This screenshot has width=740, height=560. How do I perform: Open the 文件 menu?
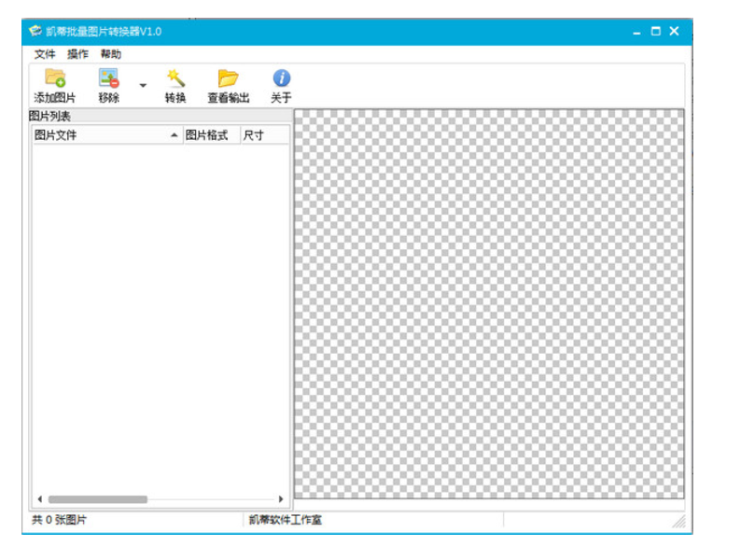45,54
